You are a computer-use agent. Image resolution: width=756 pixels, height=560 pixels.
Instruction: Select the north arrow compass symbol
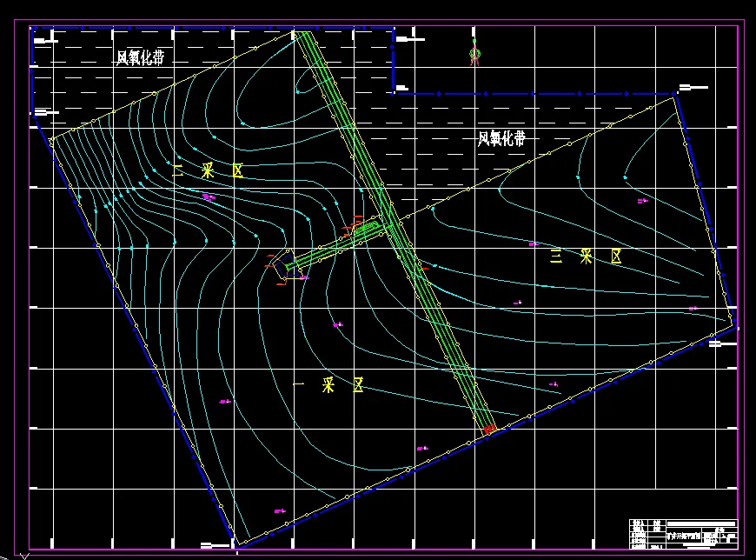(475, 52)
